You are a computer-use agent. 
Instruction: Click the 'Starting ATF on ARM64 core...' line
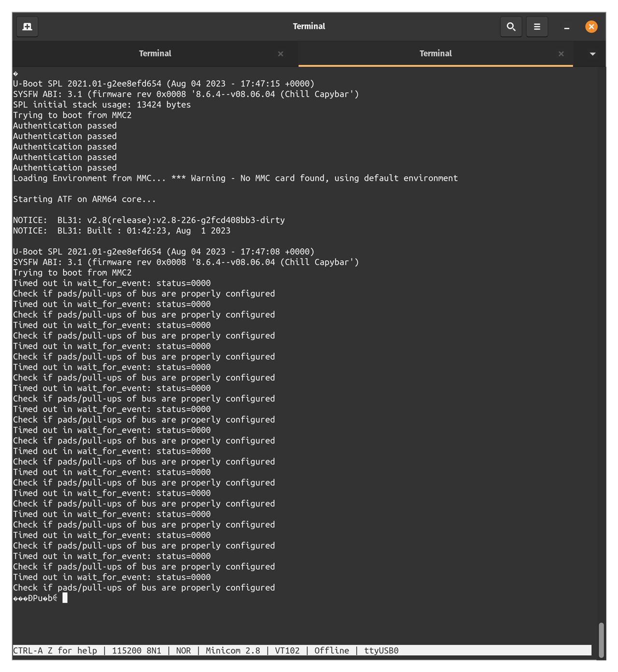(84, 199)
